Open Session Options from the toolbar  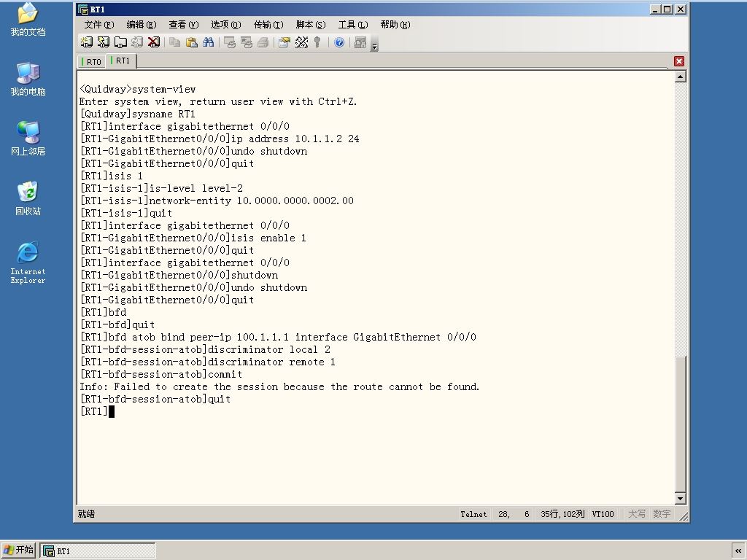click(285, 42)
